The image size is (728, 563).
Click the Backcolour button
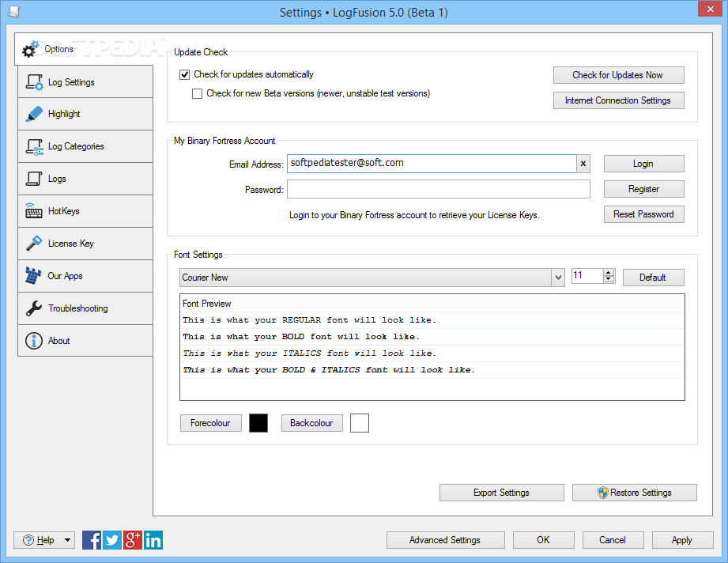[311, 423]
